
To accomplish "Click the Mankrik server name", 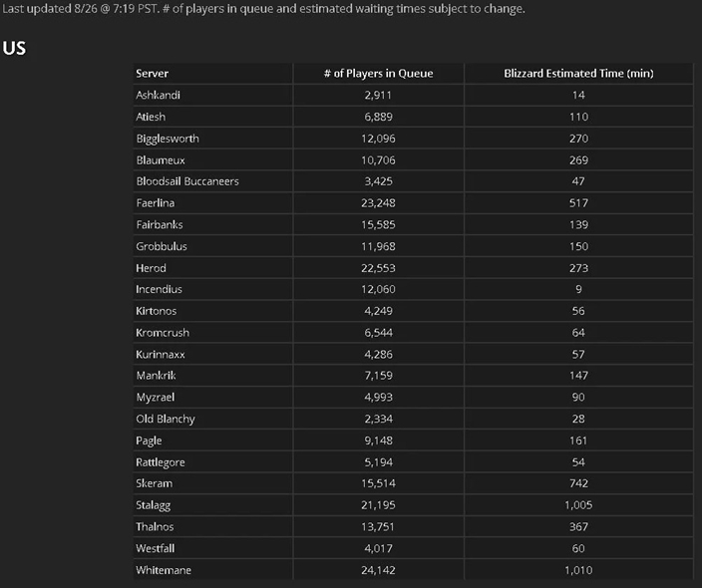I will coord(156,376).
